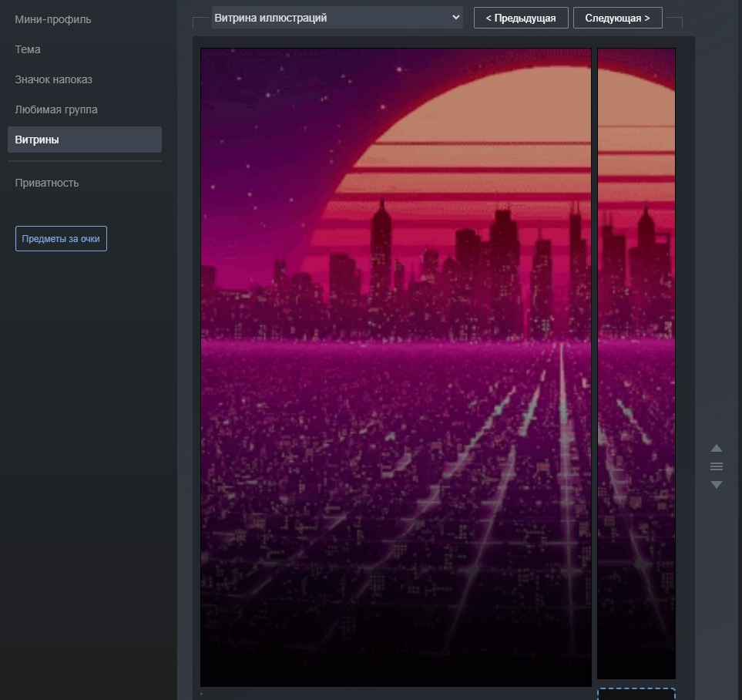Move showcase down with the arrow icon
Image resolution: width=742 pixels, height=700 pixels.
tap(717, 484)
